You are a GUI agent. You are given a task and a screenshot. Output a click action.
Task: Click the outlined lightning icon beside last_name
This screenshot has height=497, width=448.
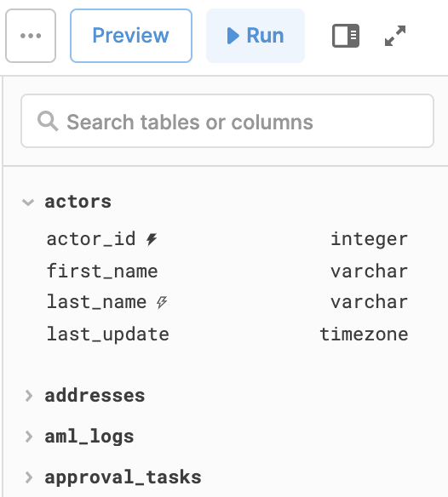tap(162, 302)
